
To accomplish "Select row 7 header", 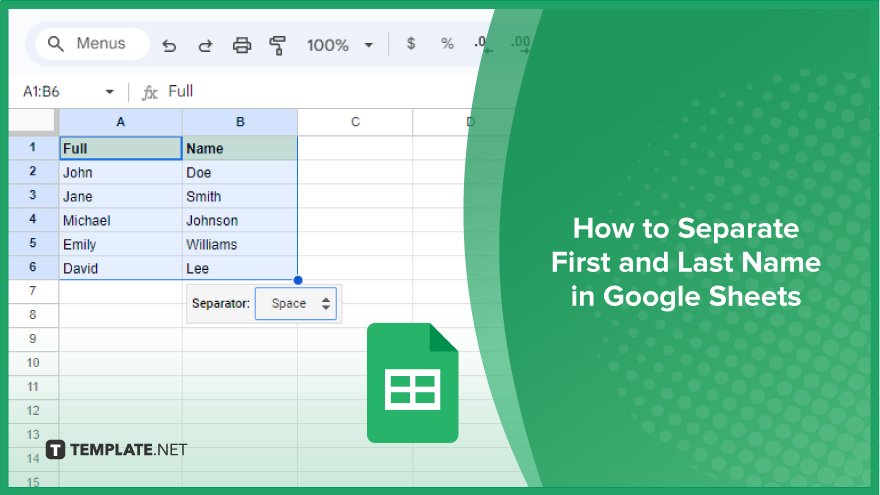I will [33, 291].
